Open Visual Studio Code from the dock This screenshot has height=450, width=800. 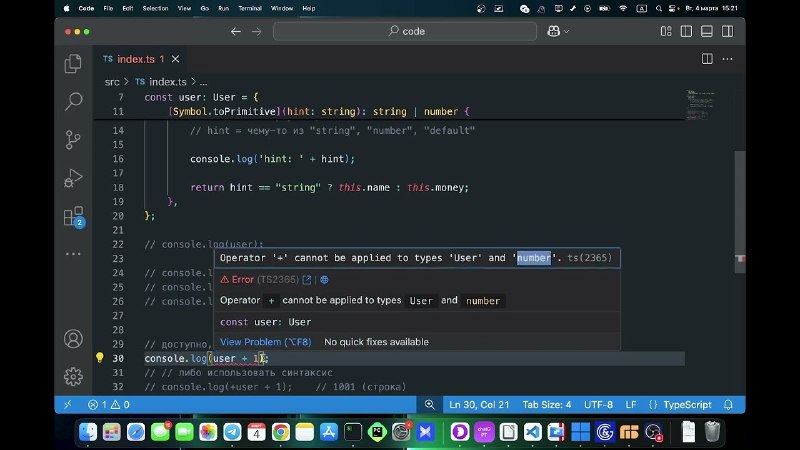(532, 432)
